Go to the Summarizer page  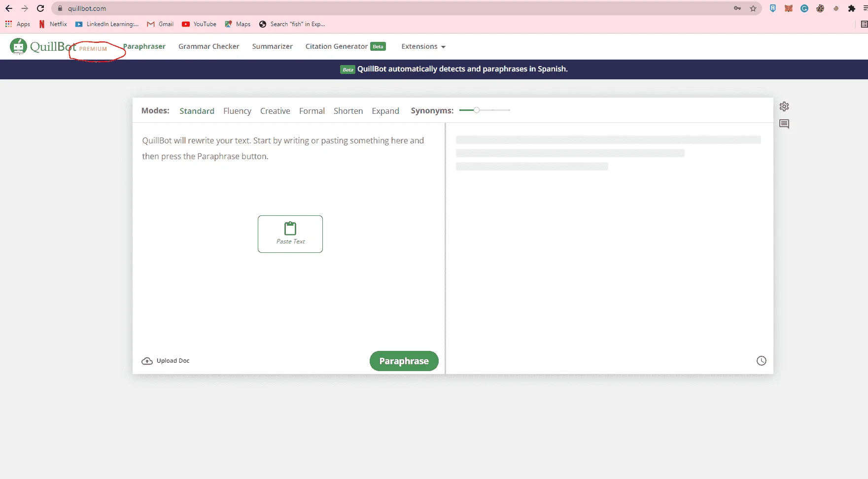coord(273,46)
